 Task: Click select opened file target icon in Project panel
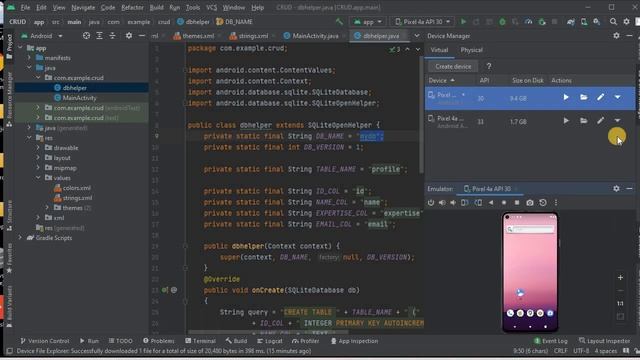86,36
